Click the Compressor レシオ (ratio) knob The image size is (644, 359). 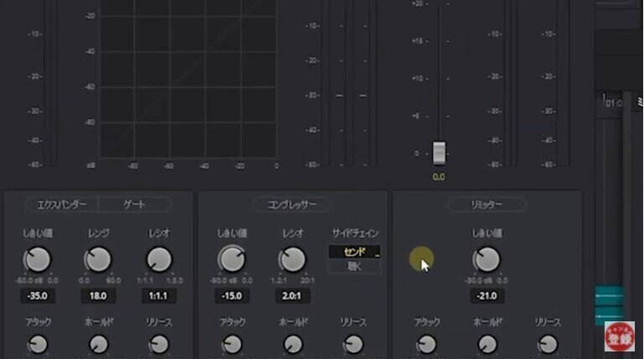coord(292,259)
